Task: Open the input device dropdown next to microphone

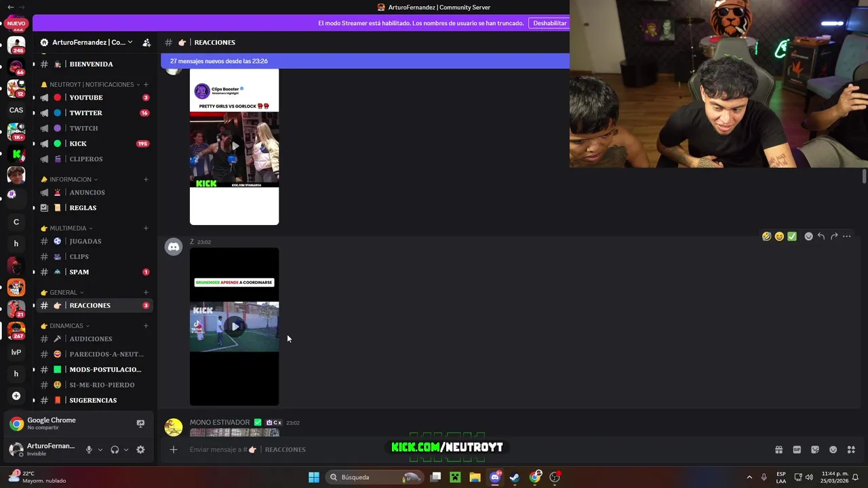Action: (x=100, y=449)
